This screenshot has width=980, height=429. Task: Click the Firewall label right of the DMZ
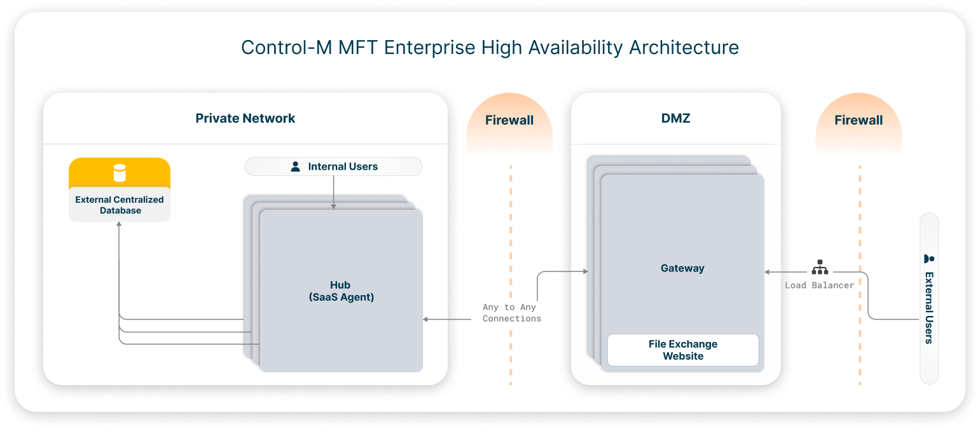pos(859,120)
